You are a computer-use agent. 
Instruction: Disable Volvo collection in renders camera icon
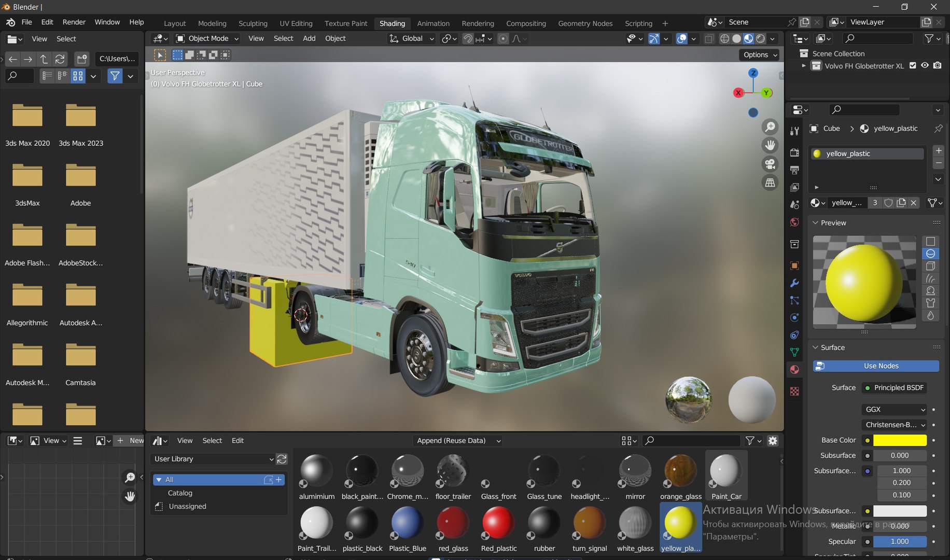pyautogui.click(x=937, y=66)
